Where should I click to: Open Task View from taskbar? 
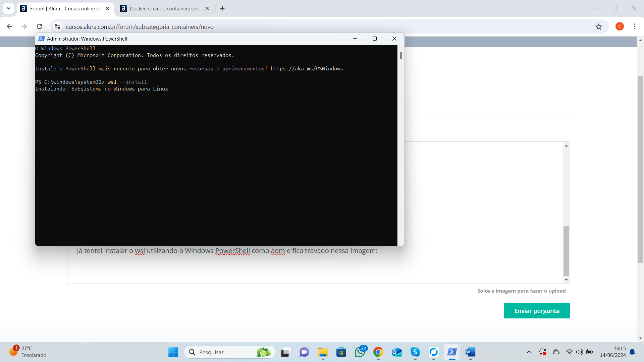click(x=285, y=352)
